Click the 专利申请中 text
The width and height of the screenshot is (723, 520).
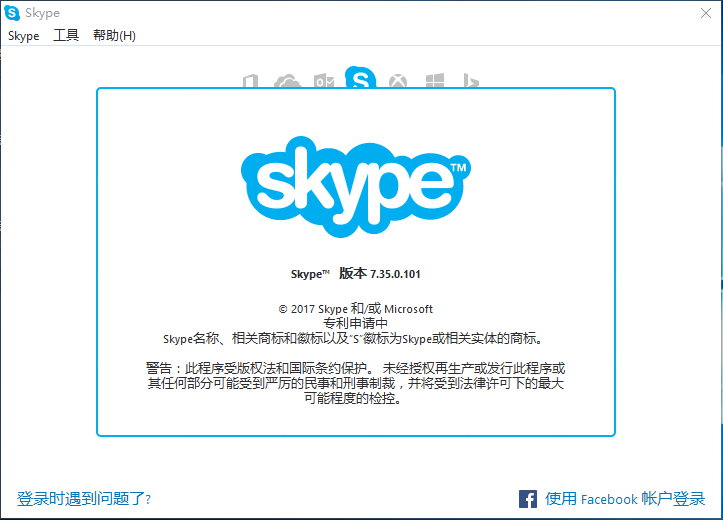pyautogui.click(x=355, y=323)
